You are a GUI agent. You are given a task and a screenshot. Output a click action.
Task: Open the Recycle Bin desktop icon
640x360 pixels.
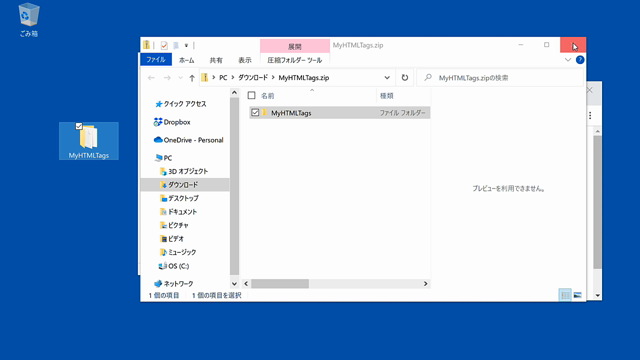click(x=29, y=20)
